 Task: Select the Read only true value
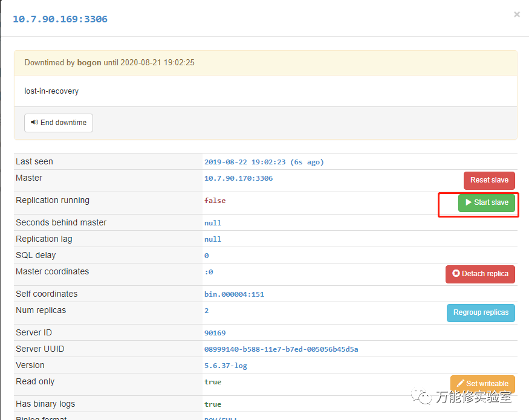[213, 382]
